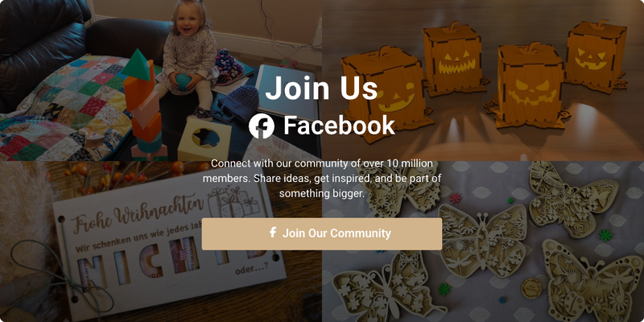The height and width of the screenshot is (322, 644).
Task: Click the pumpkin lantern at far right
Action: pyautogui.click(x=596, y=56)
